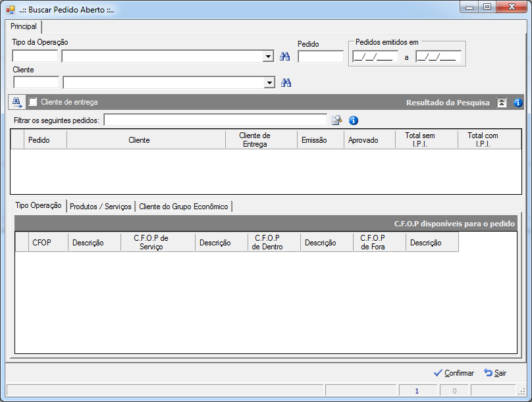Open the Cliente dropdown list

(270, 82)
